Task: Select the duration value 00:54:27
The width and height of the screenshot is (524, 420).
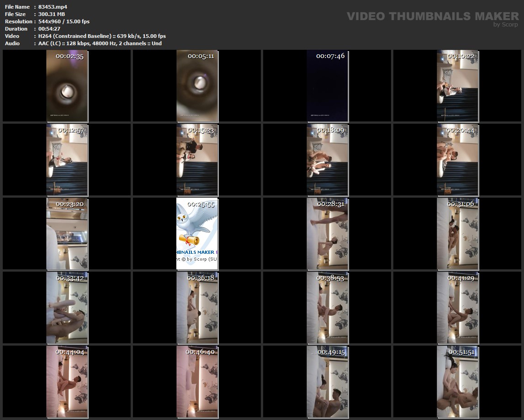Action: point(49,29)
